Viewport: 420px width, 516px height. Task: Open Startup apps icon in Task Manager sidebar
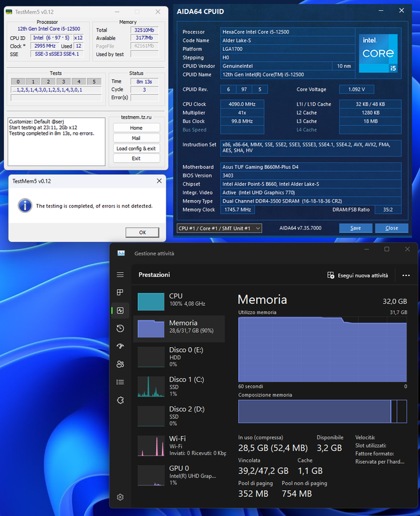pyautogui.click(x=120, y=346)
